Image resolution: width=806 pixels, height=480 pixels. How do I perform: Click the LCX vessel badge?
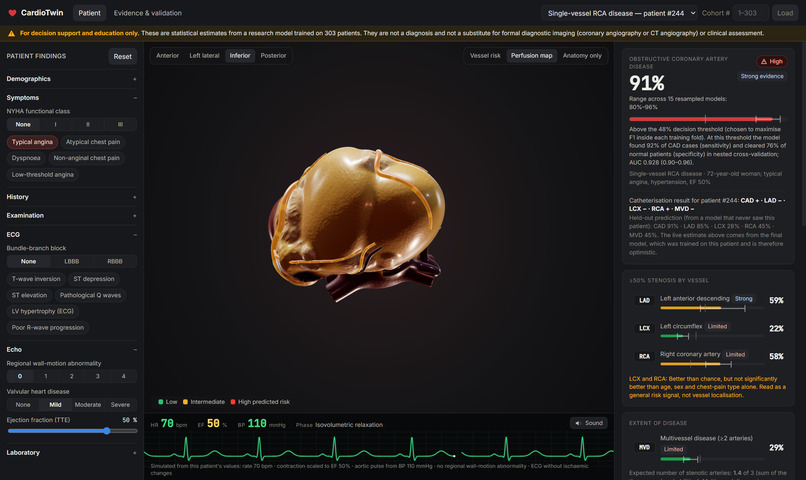click(644, 328)
